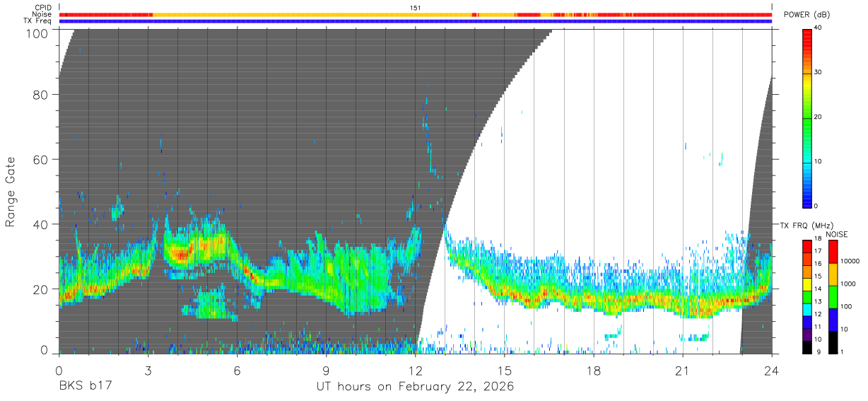
Task: Click the blue TX Freq strip above the plot
Action: (x=416, y=21)
